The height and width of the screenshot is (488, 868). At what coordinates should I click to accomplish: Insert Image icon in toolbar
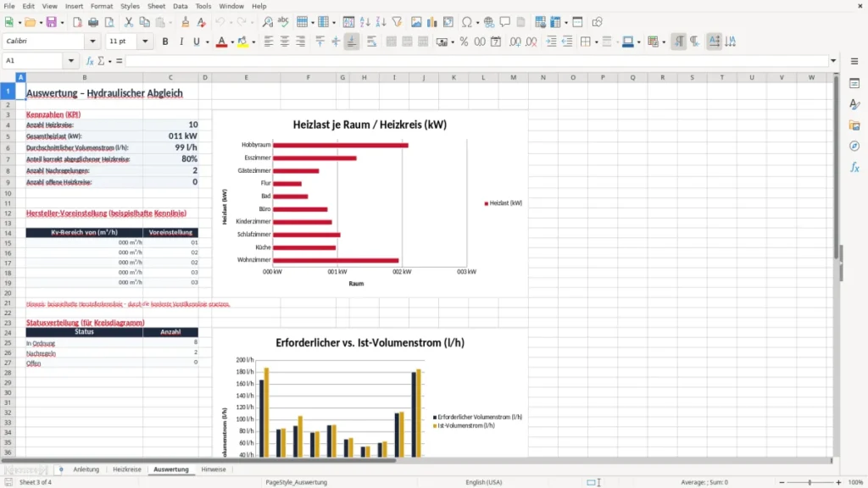coord(416,22)
